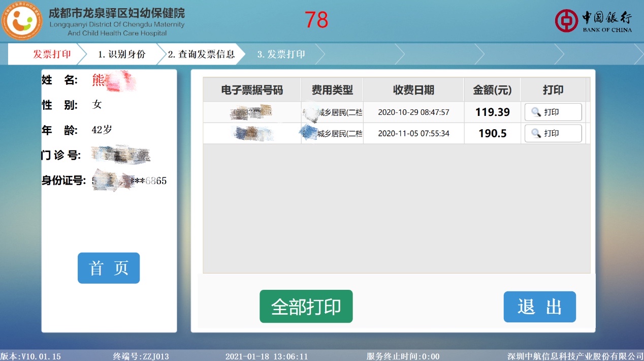644x361 pixels.
Task: Go to step 1. 识别身份
Action: (121, 54)
